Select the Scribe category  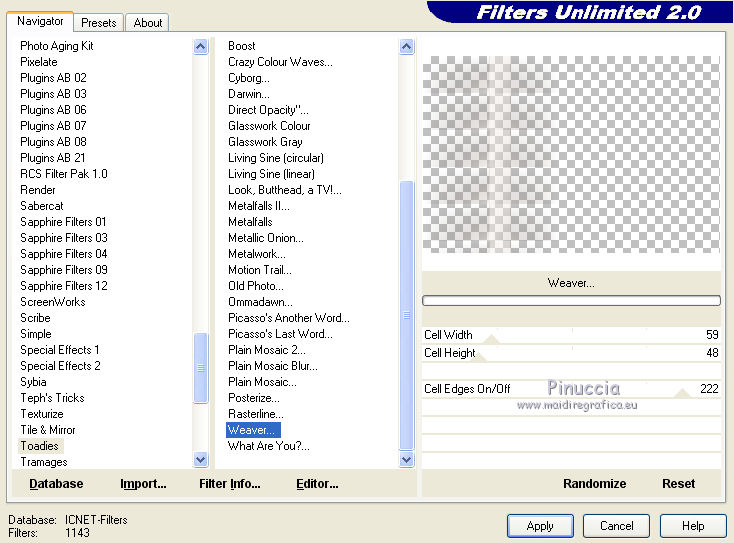coord(35,318)
